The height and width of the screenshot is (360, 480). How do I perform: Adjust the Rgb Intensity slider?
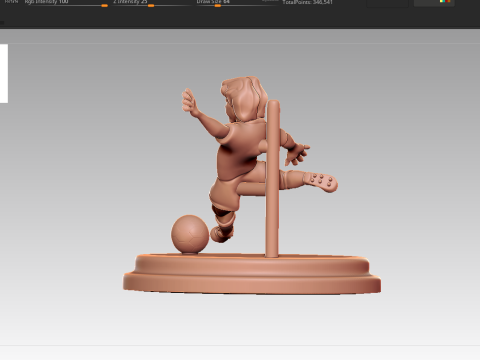tap(66, 3)
